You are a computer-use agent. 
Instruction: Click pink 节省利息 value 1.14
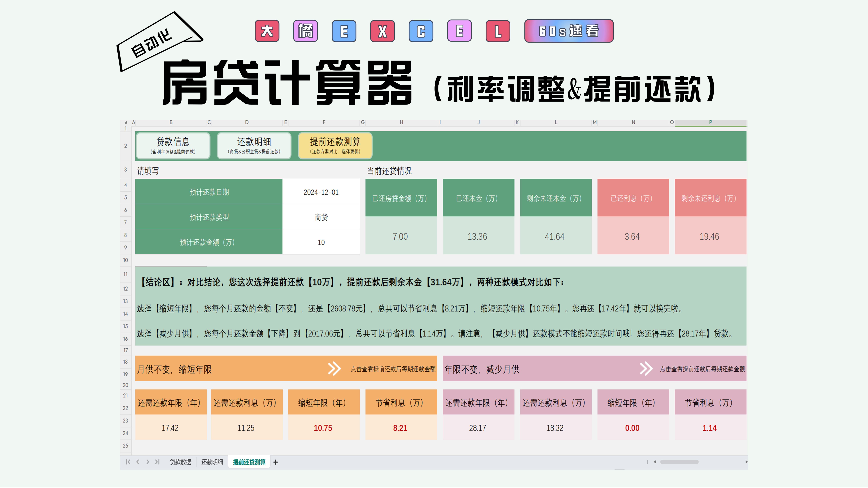(x=710, y=427)
